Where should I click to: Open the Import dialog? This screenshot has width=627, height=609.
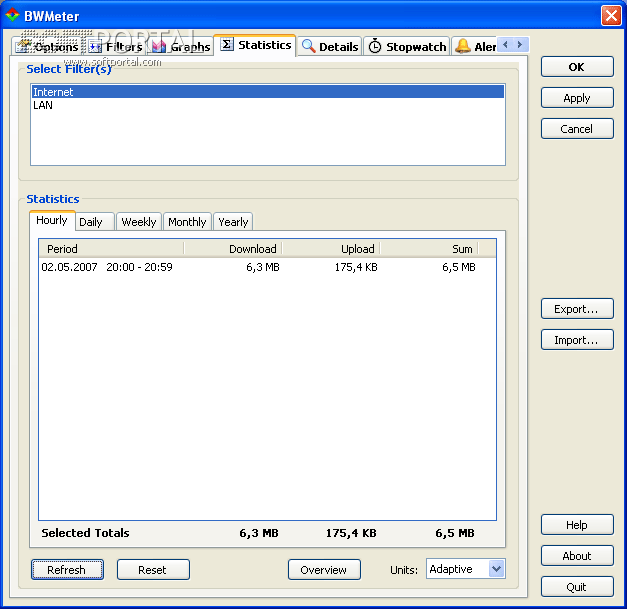tap(577, 340)
